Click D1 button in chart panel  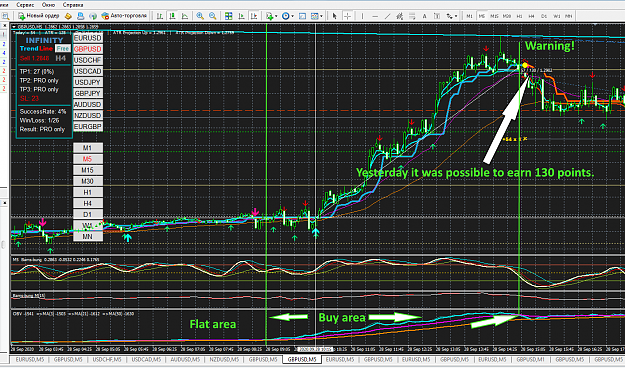pos(88,215)
